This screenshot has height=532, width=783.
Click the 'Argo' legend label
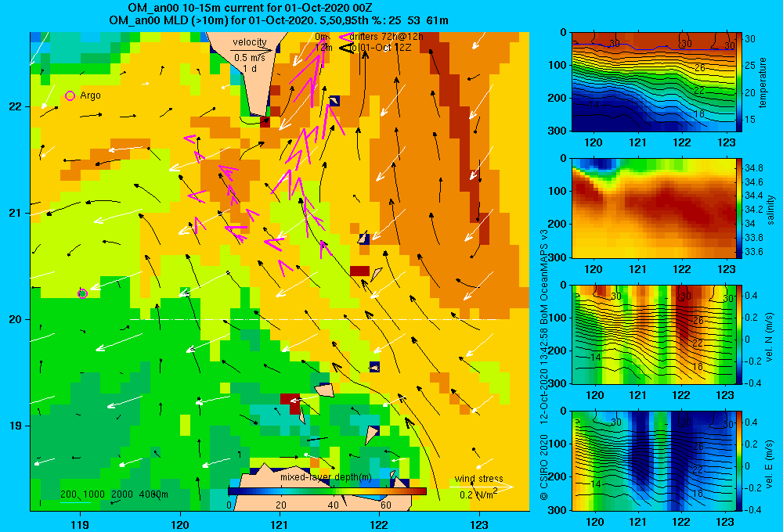pos(90,95)
